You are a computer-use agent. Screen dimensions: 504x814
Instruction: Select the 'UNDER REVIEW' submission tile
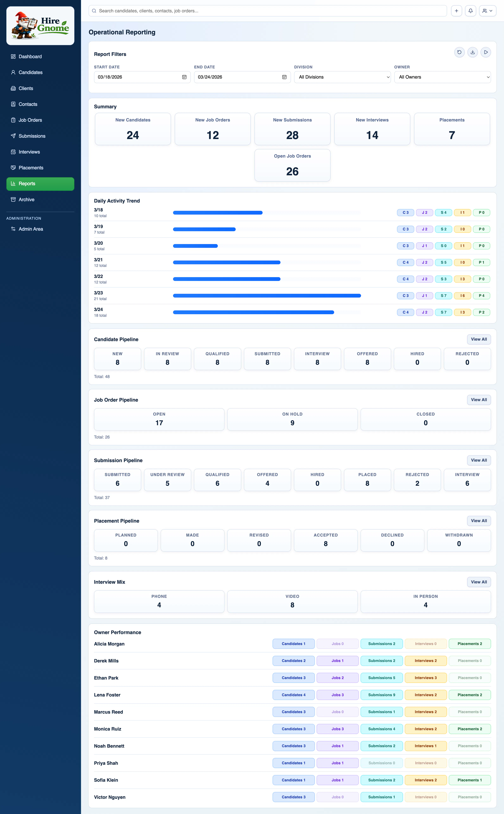167,480
